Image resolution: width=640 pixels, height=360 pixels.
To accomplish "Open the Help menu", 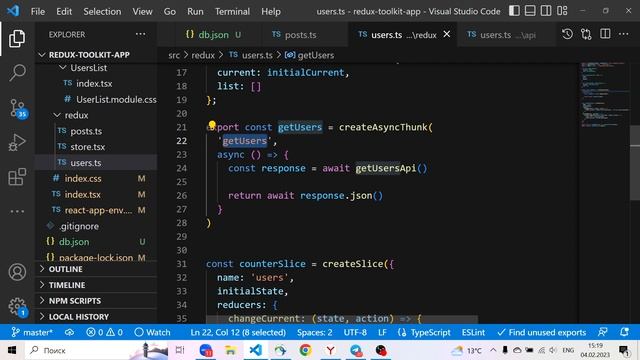I will [x=271, y=11].
